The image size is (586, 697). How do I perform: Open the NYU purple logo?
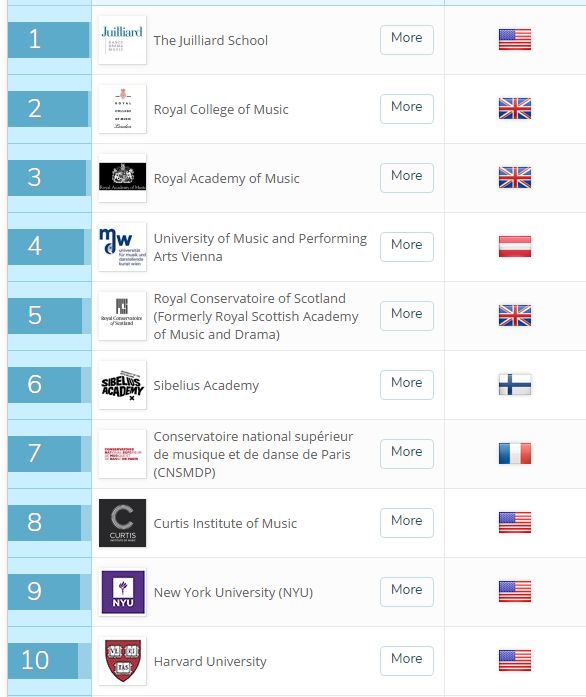(122, 592)
